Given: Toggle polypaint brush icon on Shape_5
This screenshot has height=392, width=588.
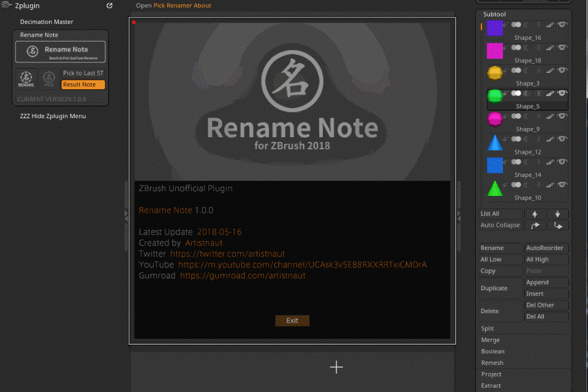Looking at the screenshot, I should tap(550, 94).
